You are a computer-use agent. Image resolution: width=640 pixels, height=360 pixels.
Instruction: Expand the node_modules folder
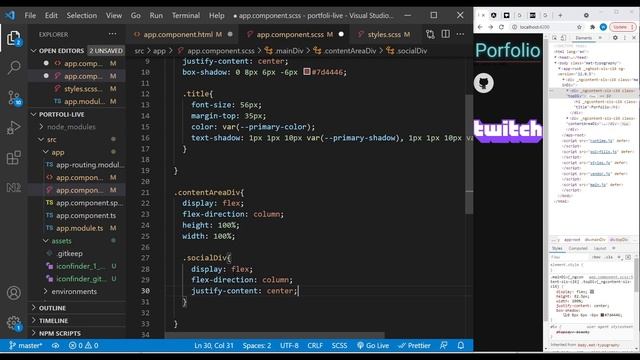71,127
